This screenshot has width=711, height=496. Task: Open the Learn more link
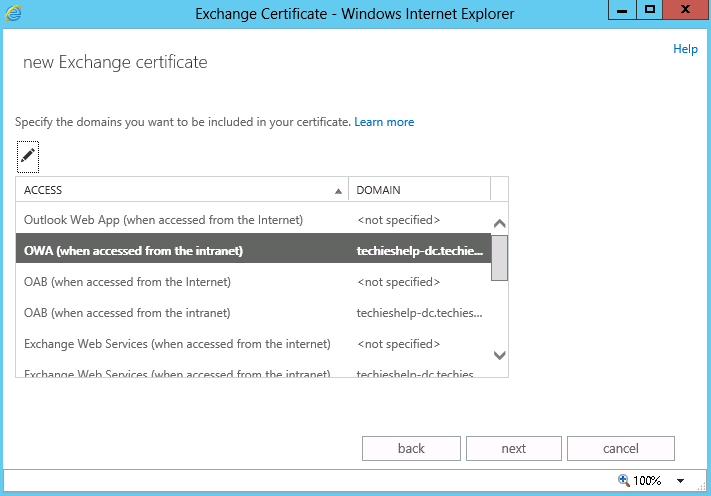(384, 122)
